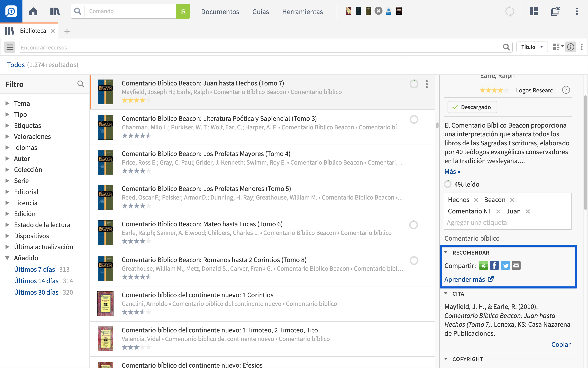This screenshot has width=588, height=368.
Task: Filter by Últimos 14 días
Action: (x=36, y=281)
